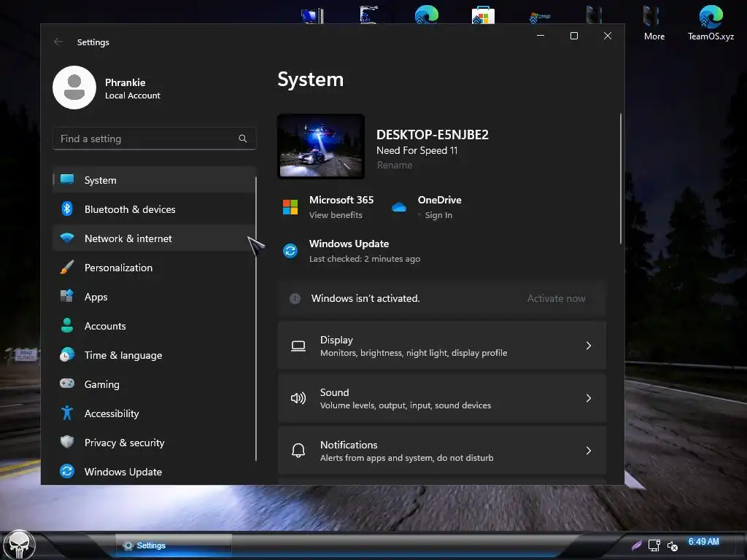This screenshot has height=560, width=747.
Task: Open Personalization settings
Action: [x=154, y=268]
